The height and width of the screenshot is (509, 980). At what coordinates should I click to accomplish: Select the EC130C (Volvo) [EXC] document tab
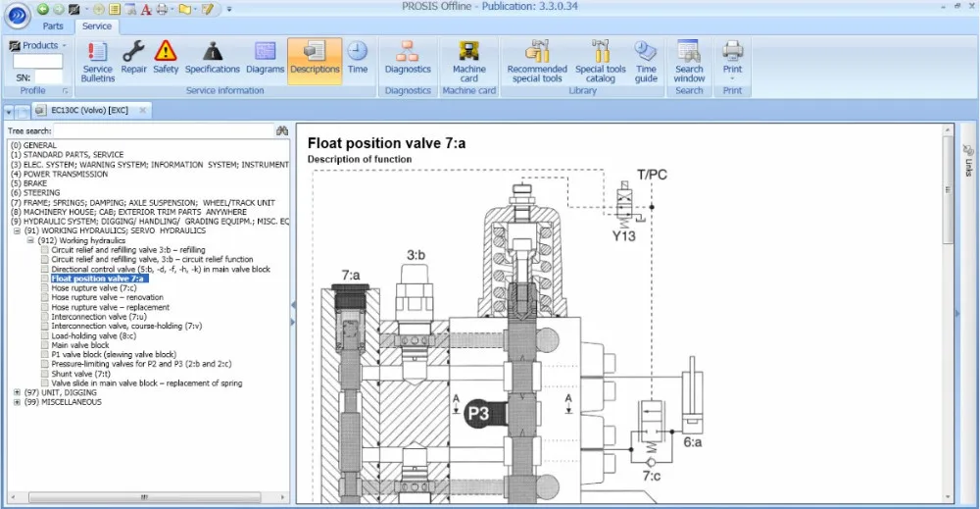89,110
